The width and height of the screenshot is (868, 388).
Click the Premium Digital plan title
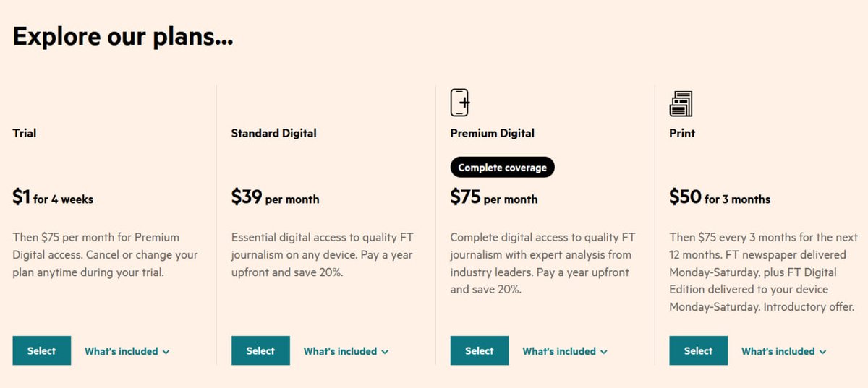click(493, 133)
